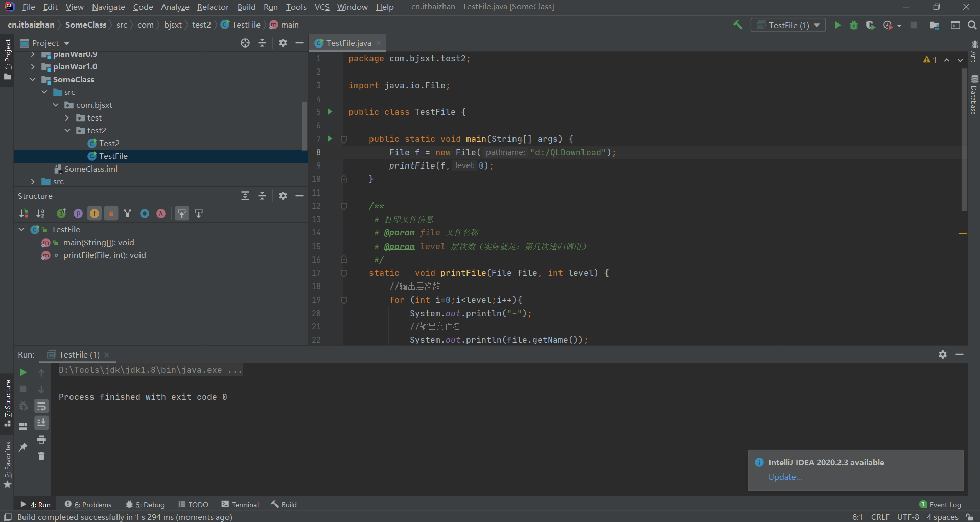Jump to next highlighted error arrow
Viewport: 980px width, 522px height.
tap(960, 60)
